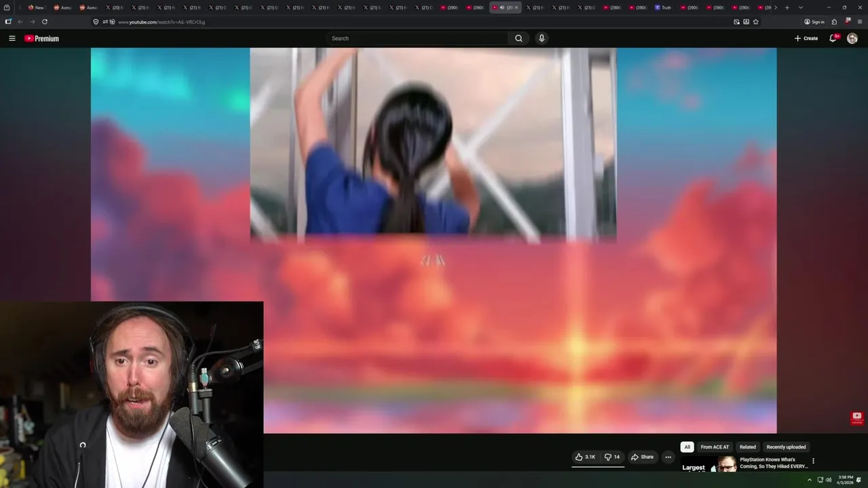Viewport: 868px width, 488px height.
Task: Click the YouTube search magnifier button
Action: (x=519, y=39)
